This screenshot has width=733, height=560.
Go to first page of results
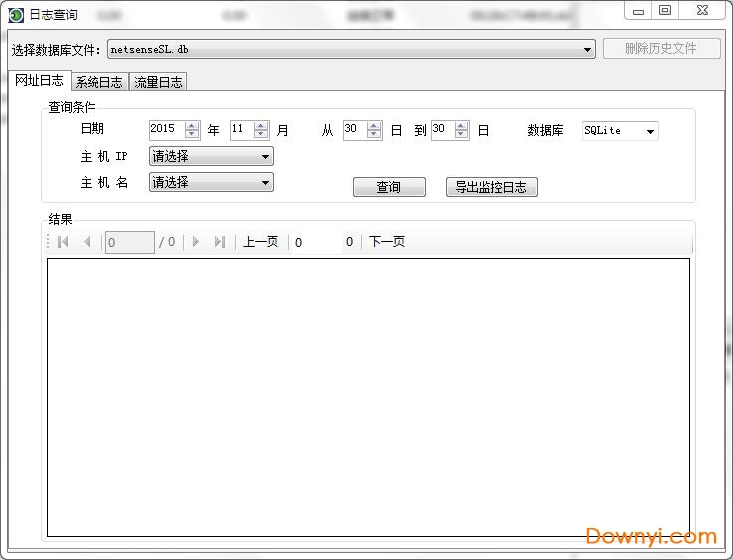tap(63, 242)
